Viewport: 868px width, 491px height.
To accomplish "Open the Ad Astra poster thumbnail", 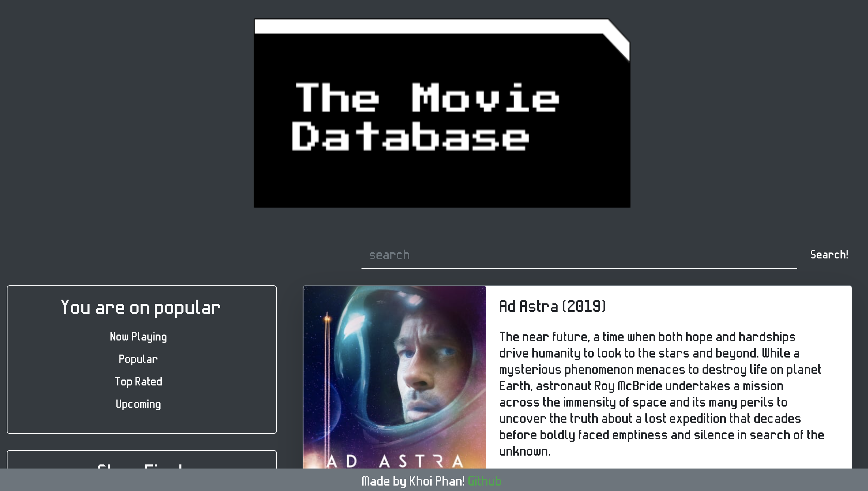I will click(395, 377).
